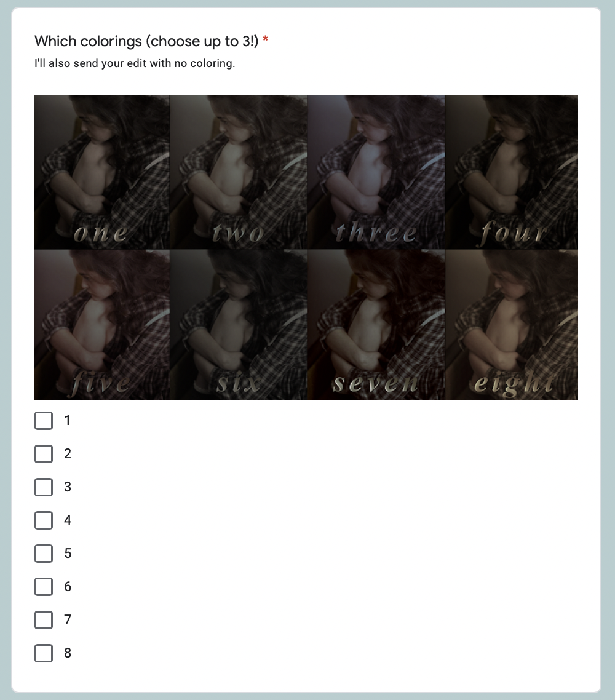Click the number label next to the last checkbox
Image resolution: width=615 pixels, height=700 pixels.
pos(68,653)
